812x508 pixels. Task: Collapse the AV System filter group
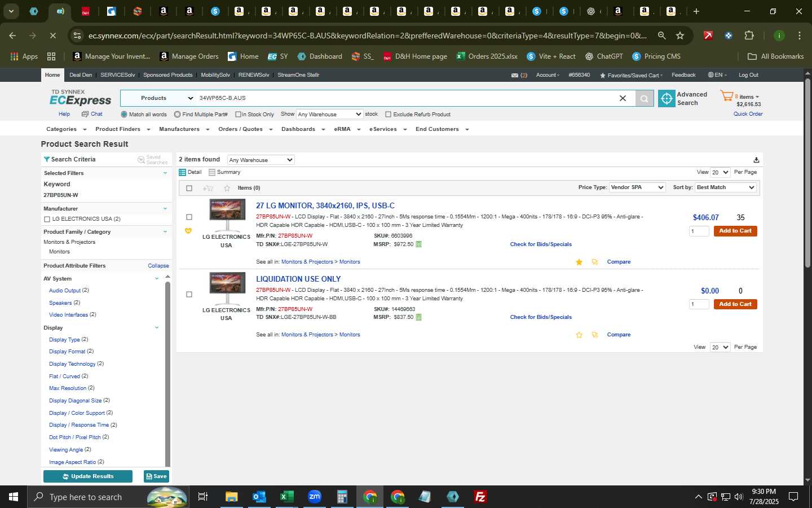[x=157, y=278]
